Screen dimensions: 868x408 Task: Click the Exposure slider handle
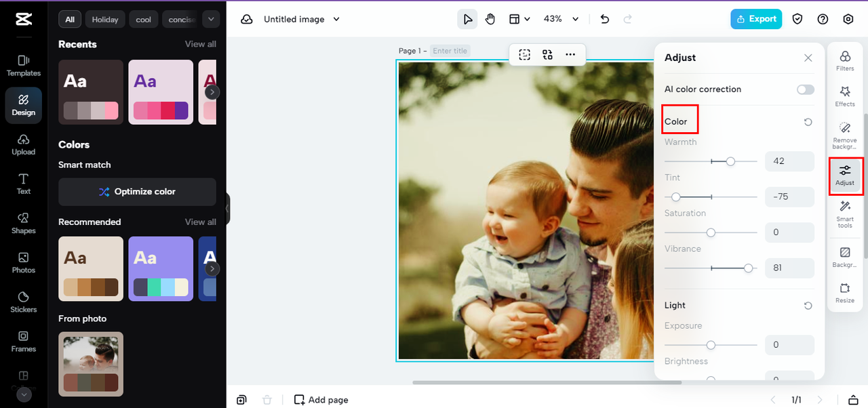[x=711, y=345]
